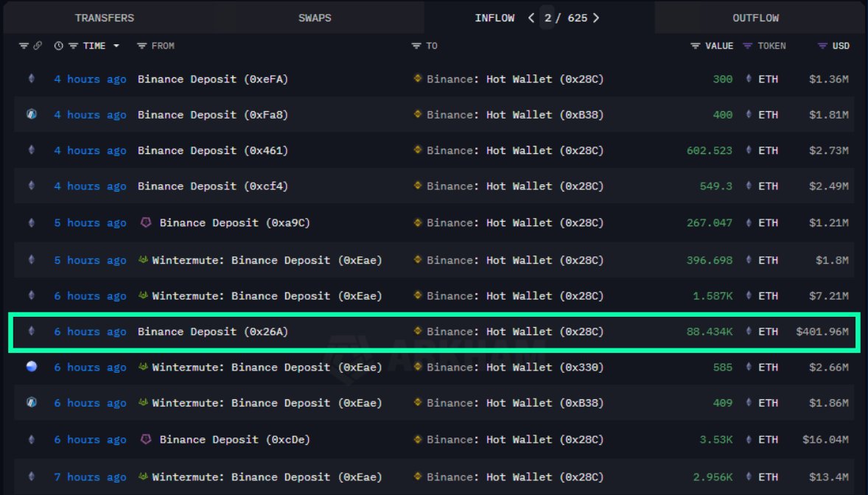Select the INFLOW tab

click(x=494, y=18)
